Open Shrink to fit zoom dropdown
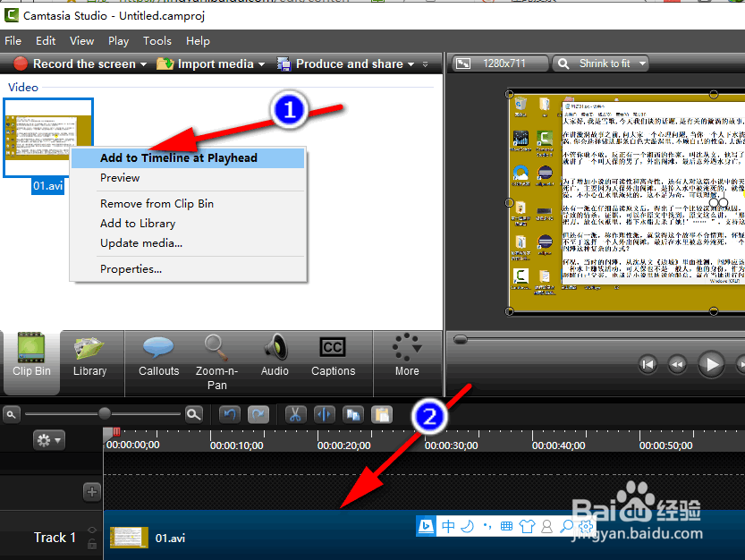The image size is (745, 560). click(x=601, y=64)
